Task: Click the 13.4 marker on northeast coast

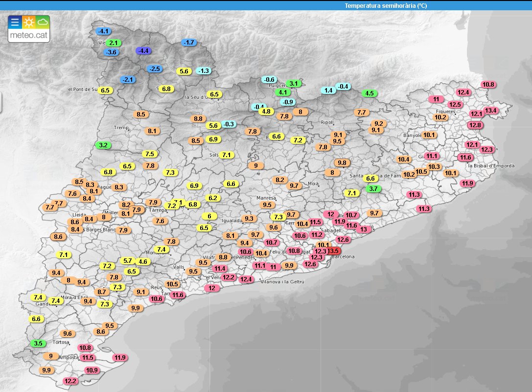Action: pos(490,110)
